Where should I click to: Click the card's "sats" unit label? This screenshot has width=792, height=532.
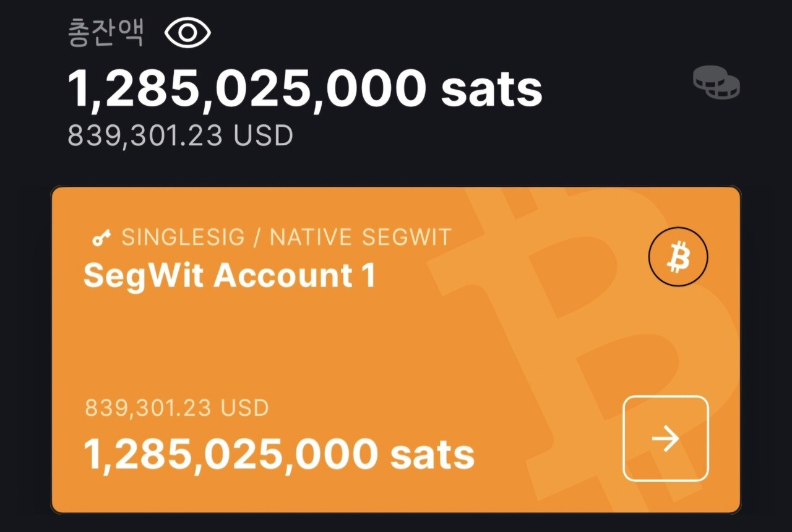pos(432,455)
